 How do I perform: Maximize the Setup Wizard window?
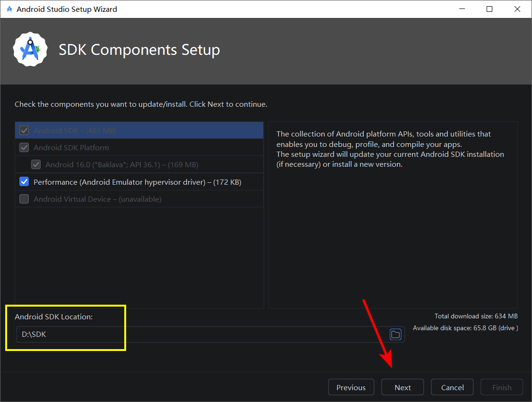pyautogui.click(x=489, y=9)
